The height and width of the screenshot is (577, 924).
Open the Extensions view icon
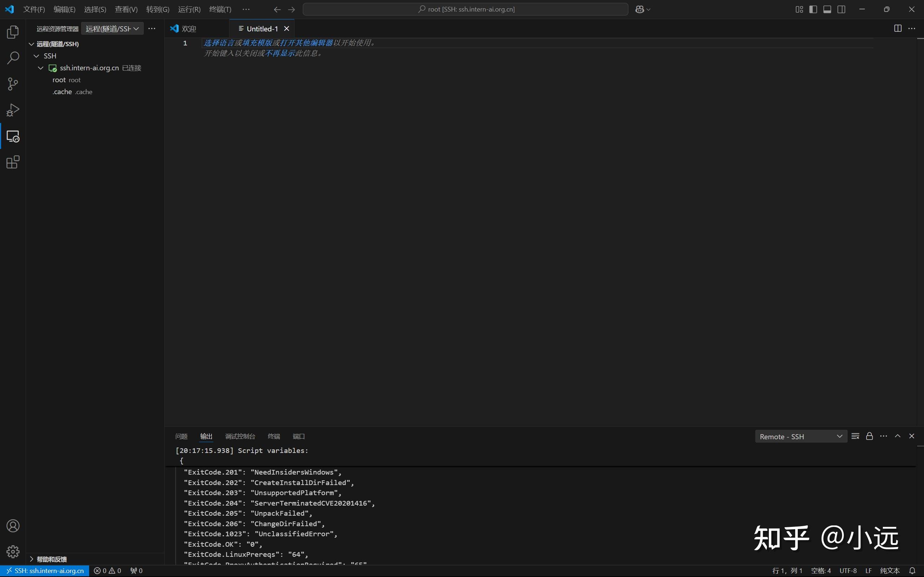13,162
